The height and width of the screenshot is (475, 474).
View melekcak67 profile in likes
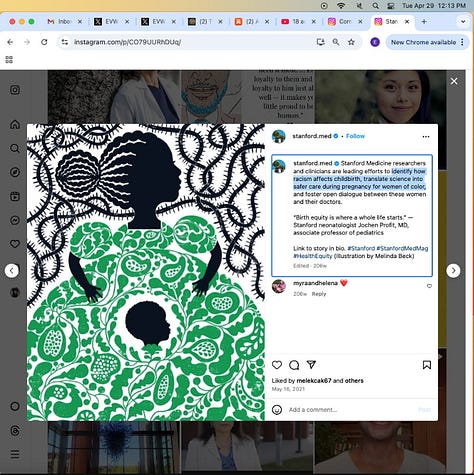(314, 381)
